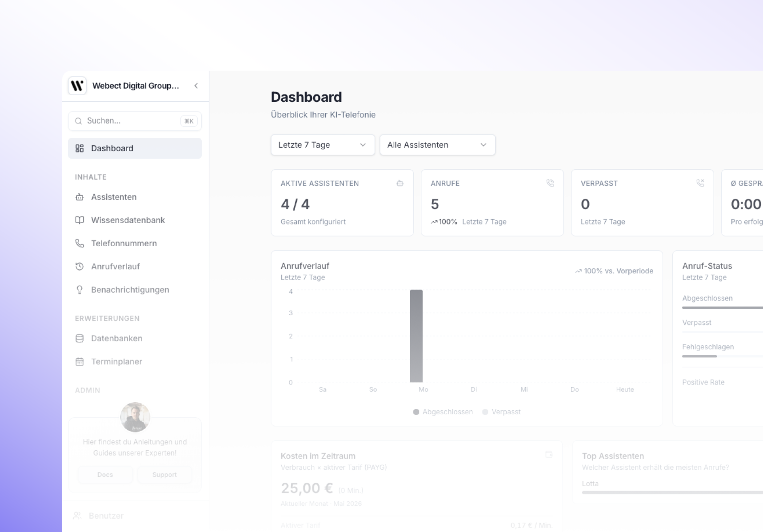The width and height of the screenshot is (763, 532).
Task: Click Verpasst legend dot in chart
Action: [x=485, y=412]
